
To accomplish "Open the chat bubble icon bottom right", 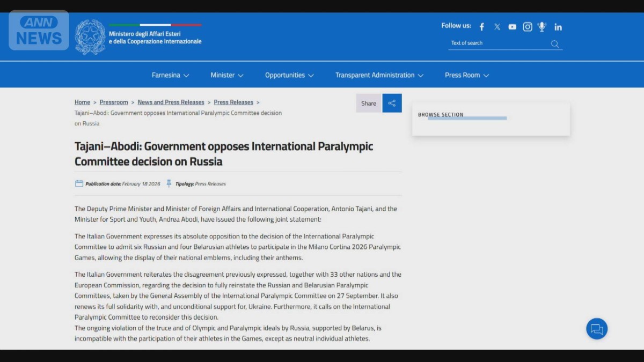I will pos(597,329).
